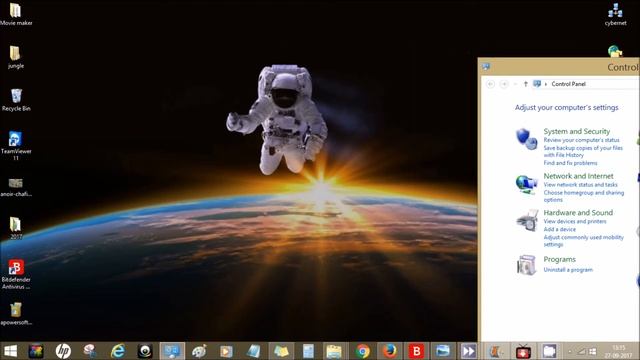Open the anoir-chafi desktop file
The width and height of the screenshot is (640, 360).
tap(16, 187)
